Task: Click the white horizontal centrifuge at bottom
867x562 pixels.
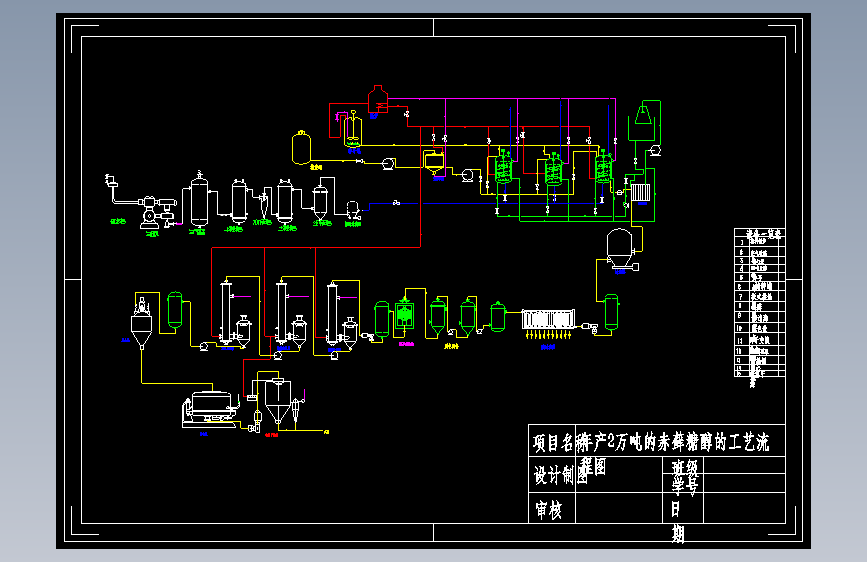Action: (211, 409)
